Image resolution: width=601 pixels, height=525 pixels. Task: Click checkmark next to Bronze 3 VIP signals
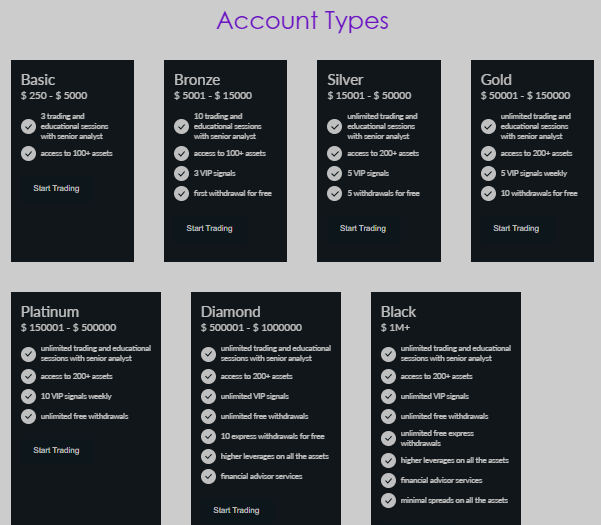click(181, 173)
